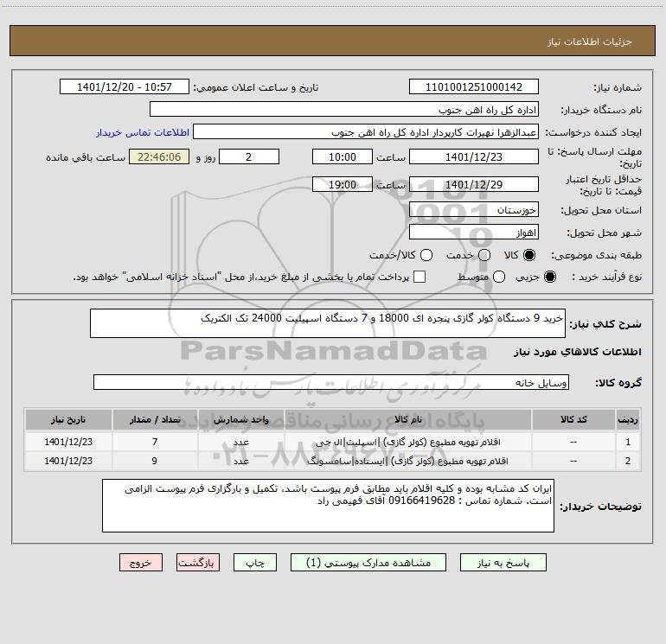Select the خدمت radio option
The height and width of the screenshot is (644, 666).
484,255
